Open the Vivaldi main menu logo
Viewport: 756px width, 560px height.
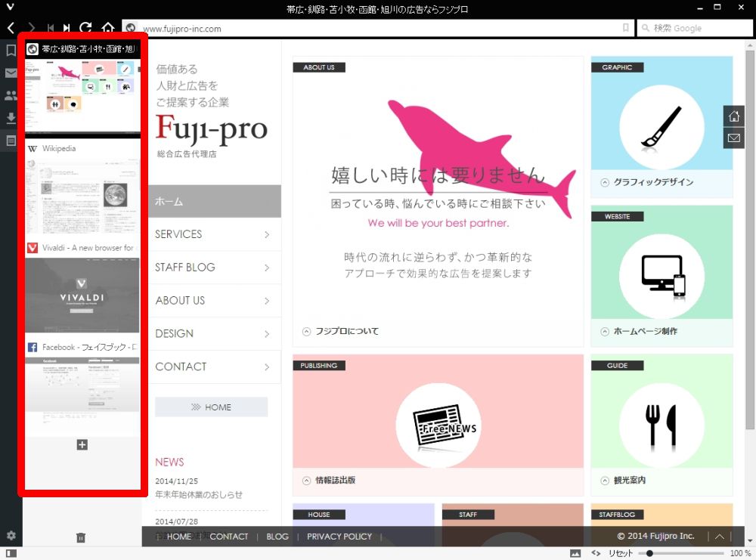coord(10,8)
